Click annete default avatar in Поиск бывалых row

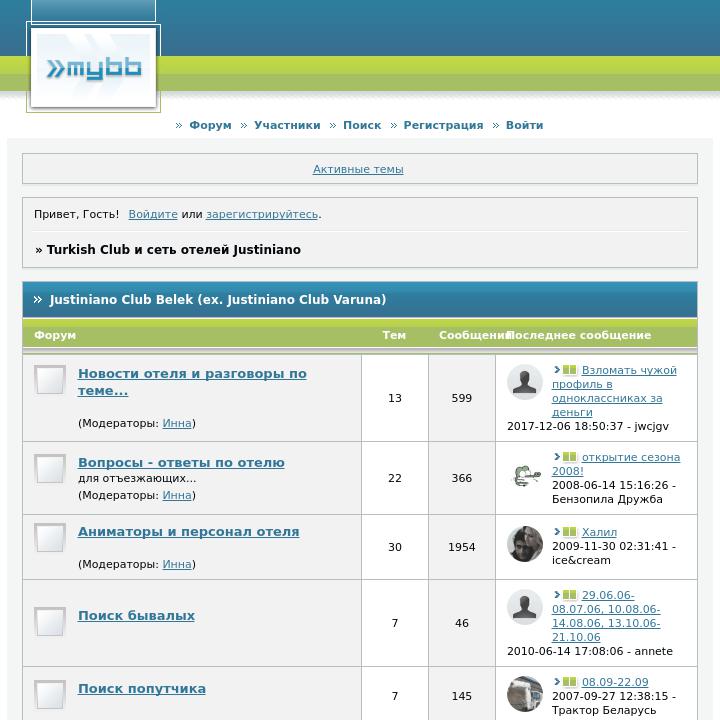pyautogui.click(x=525, y=607)
